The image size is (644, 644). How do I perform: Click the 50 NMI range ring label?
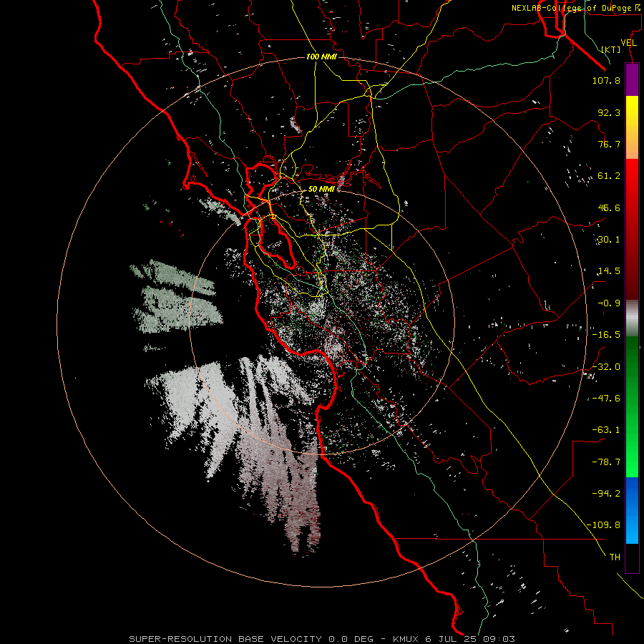coord(321,189)
